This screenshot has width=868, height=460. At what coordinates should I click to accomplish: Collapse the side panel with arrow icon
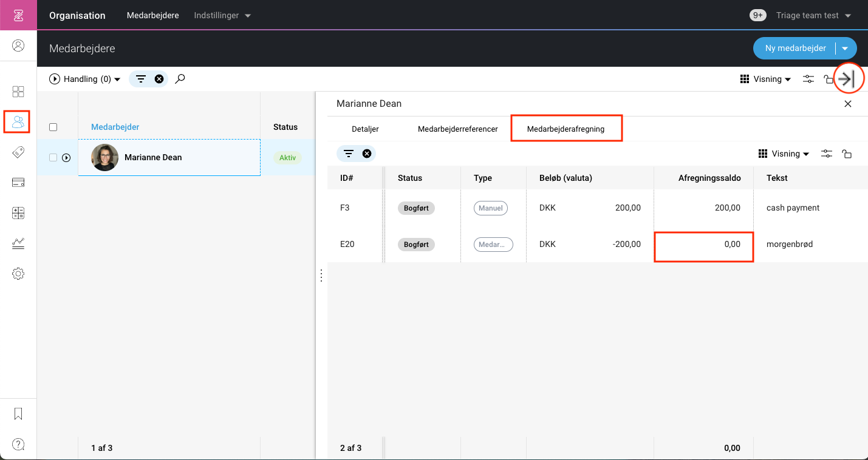tap(847, 79)
